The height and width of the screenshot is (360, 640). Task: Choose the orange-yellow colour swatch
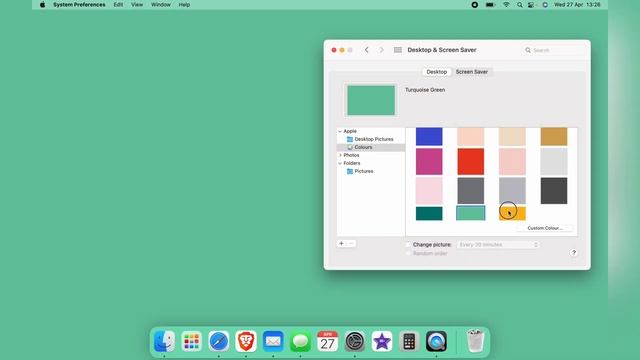tap(512, 213)
